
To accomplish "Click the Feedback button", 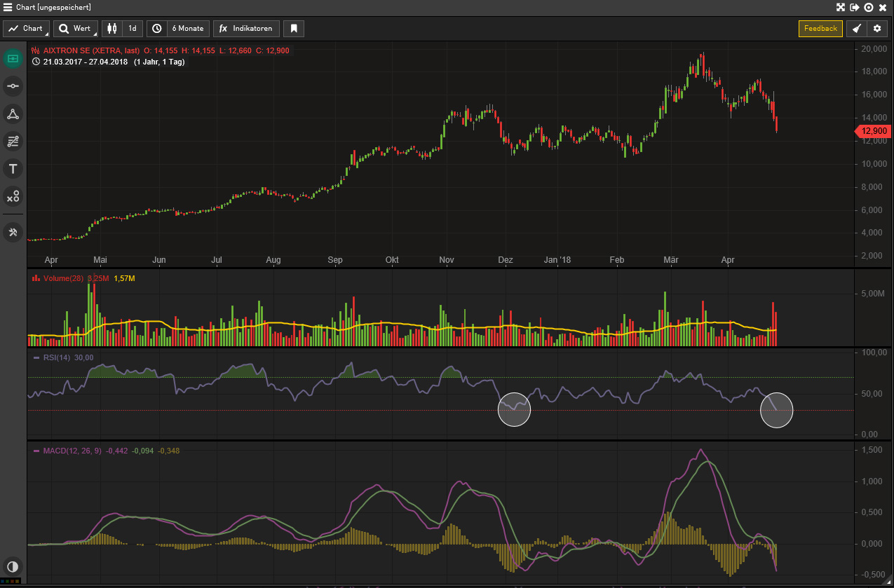I will point(820,29).
